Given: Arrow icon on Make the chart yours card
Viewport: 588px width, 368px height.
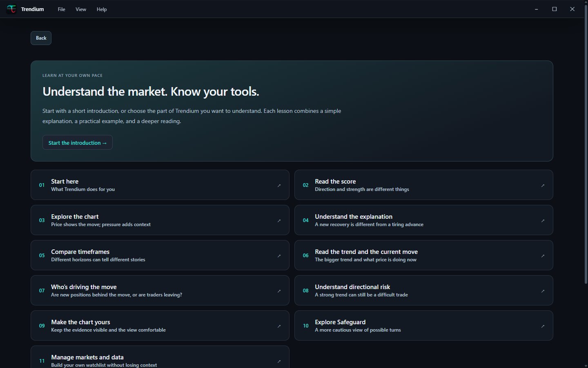Looking at the screenshot, I should (279, 326).
